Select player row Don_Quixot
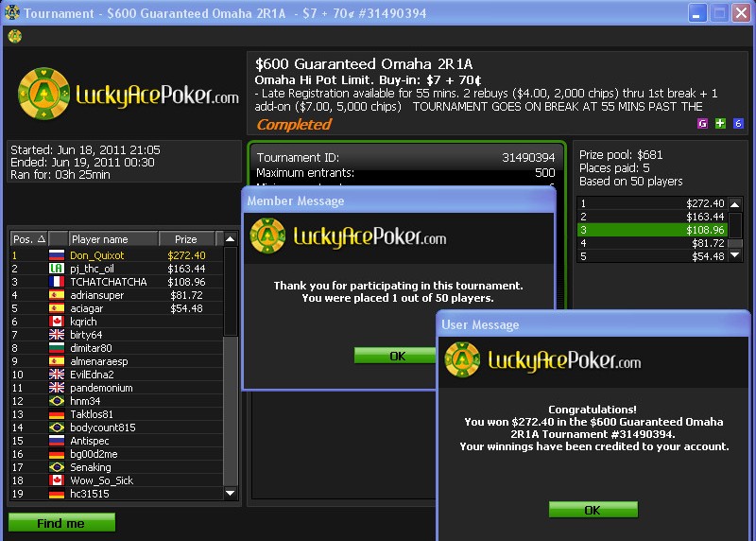 tap(116, 255)
